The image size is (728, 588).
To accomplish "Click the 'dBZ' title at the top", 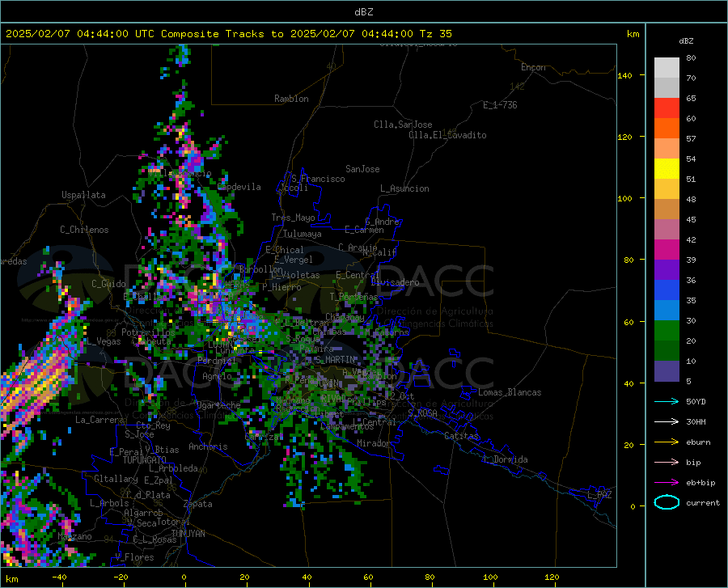I will coord(363,12).
